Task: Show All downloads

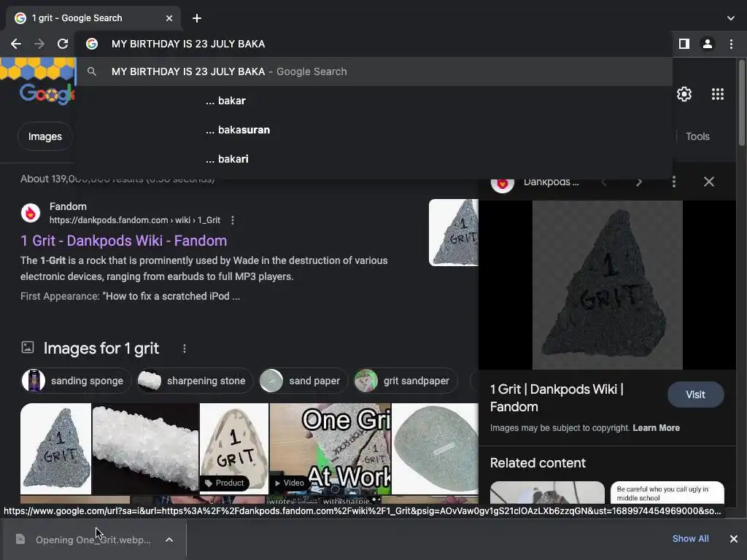Action: coord(690,539)
